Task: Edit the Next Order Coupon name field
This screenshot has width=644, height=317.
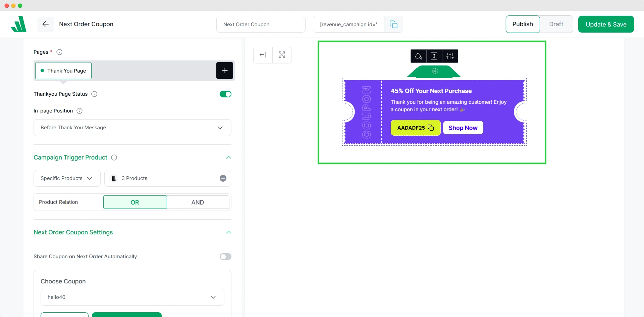Action: coord(261,24)
